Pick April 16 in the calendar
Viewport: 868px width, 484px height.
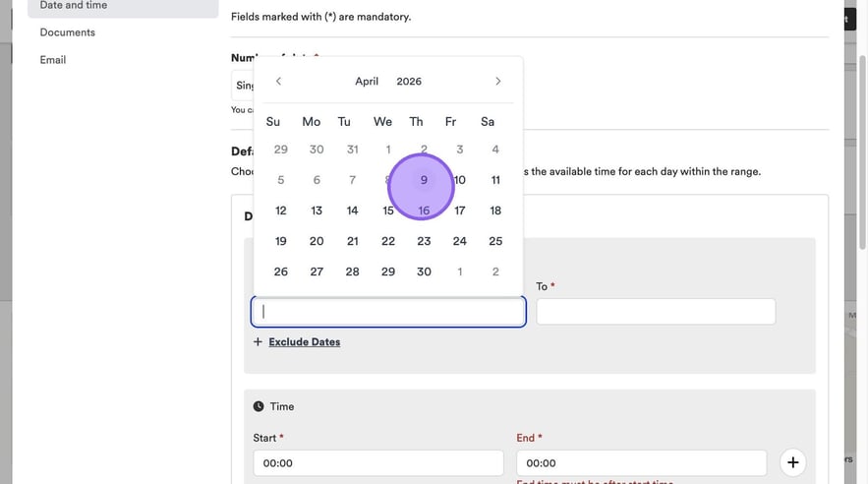[x=424, y=211]
